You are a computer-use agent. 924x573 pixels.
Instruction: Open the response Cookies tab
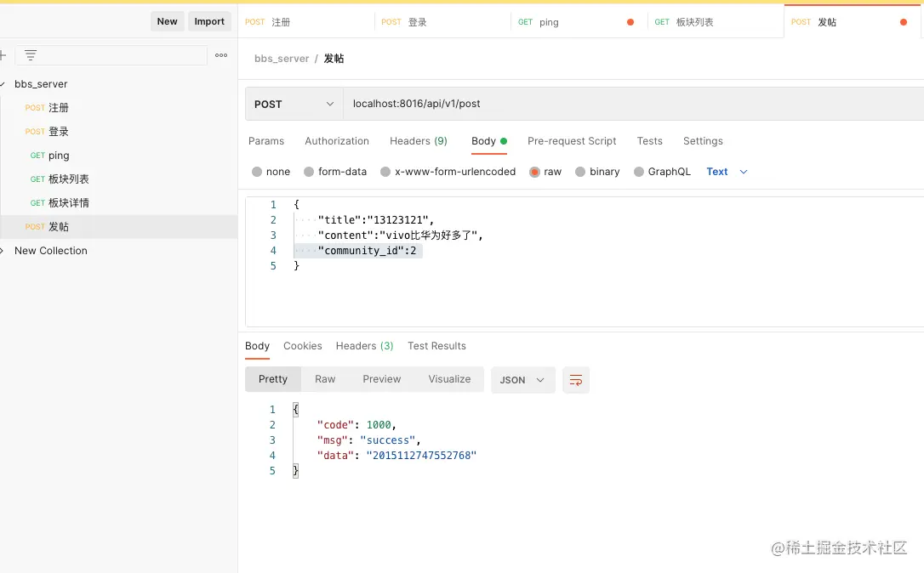(302, 346)
